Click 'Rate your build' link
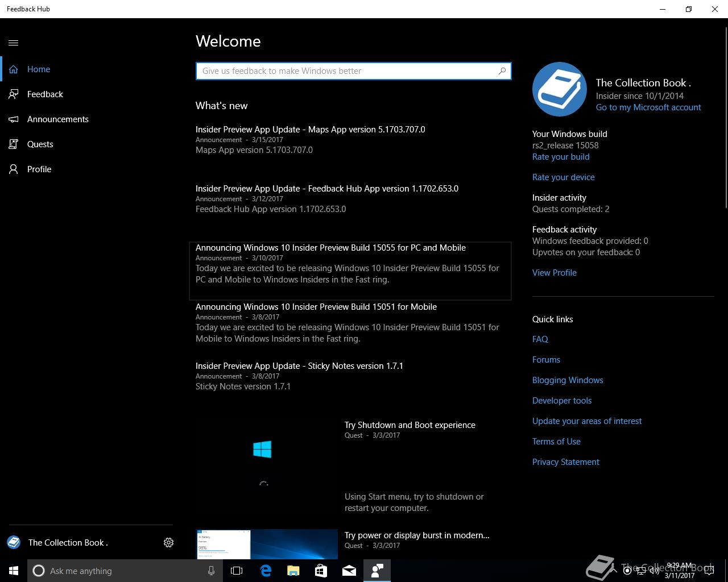The height and width of the screenshot is (582, 728). (561, 157)
